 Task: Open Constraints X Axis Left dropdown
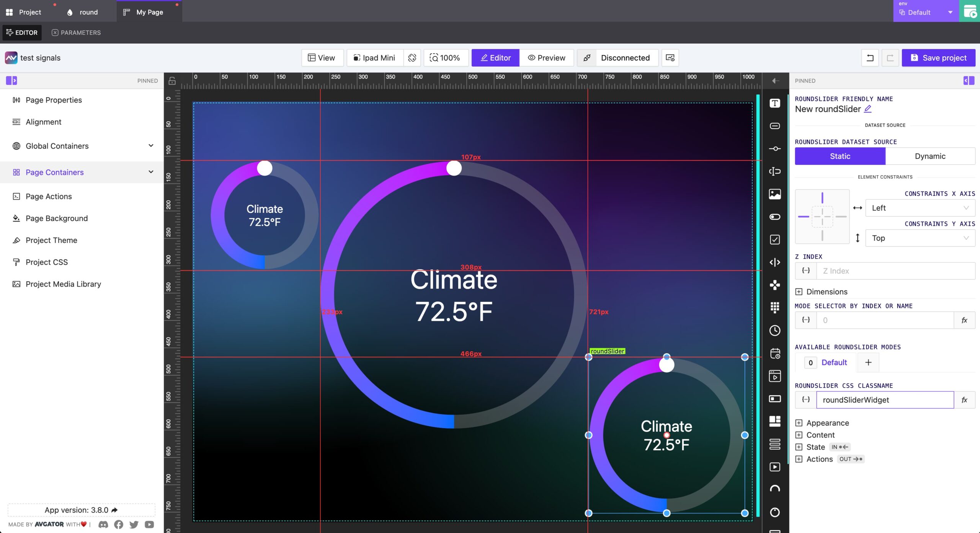click(920, 208)
